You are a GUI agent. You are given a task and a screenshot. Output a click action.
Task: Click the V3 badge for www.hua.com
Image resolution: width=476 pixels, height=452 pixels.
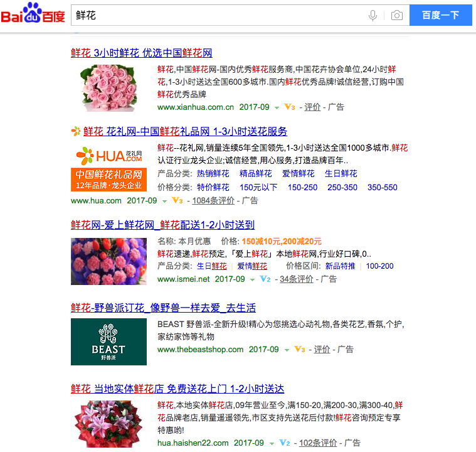[x=177, y=201]
